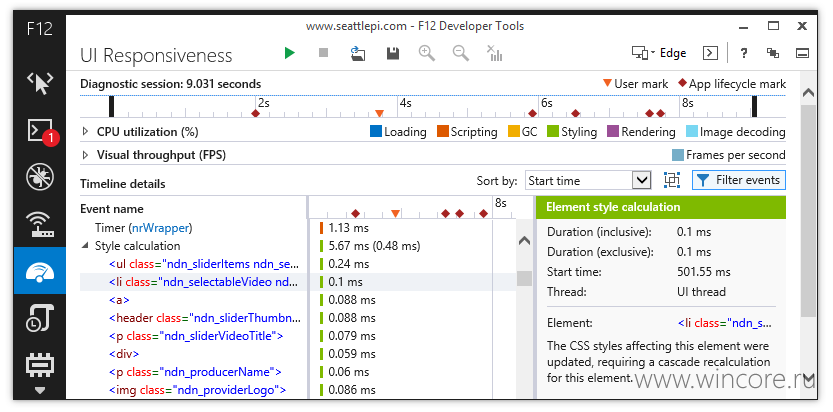Click the nrWrapper link in the Timer event
This screenshot has height=412, width=833.
pyautogui.click(x=160, y=228)
